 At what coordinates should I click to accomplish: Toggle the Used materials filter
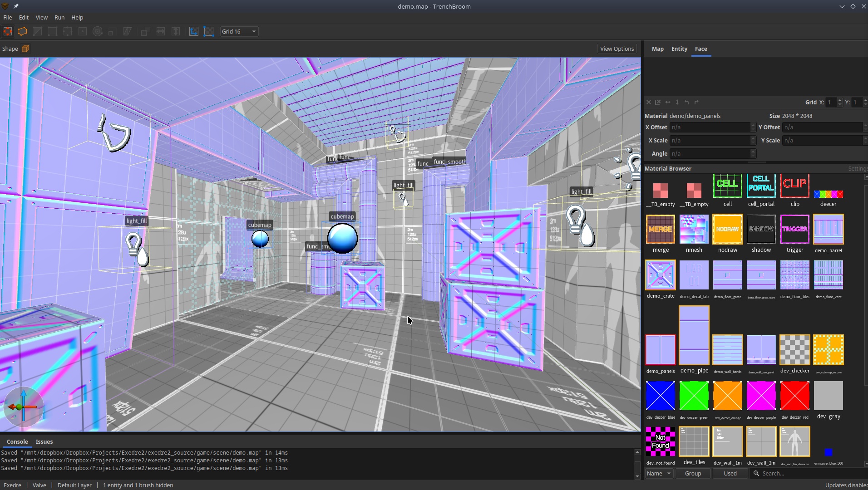click(x=730, y=473)
